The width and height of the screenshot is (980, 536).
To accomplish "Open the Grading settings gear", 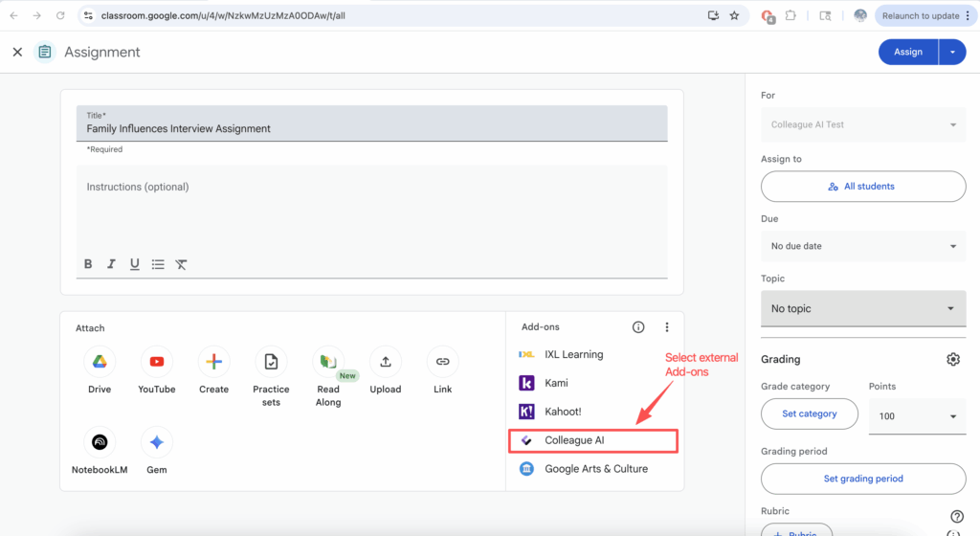I will 952,359.
